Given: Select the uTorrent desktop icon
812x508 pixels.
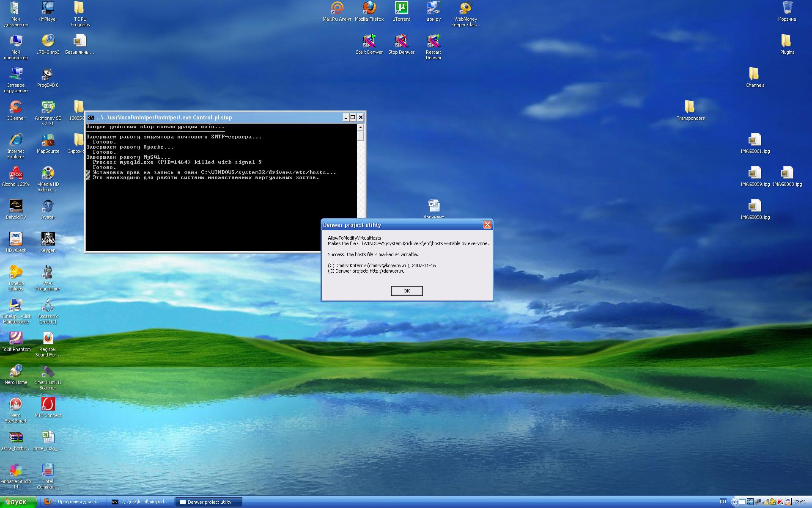Looking at the screenshot, I should click(x=401, y=8).
